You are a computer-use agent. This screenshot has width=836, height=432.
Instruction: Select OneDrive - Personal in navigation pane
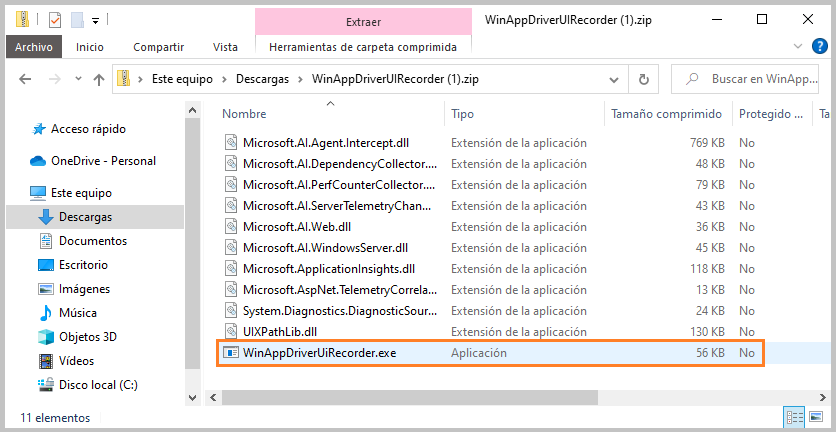tap(93, 161)
